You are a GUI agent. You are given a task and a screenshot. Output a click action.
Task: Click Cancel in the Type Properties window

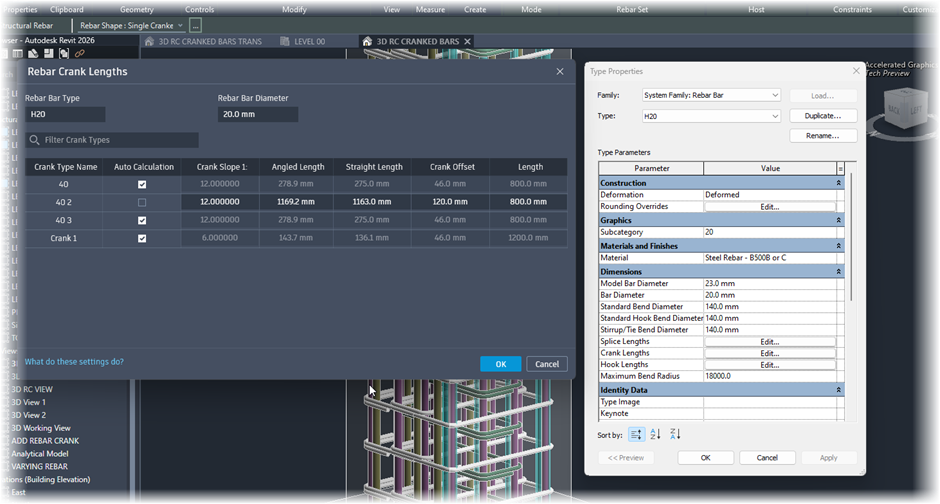767,458
